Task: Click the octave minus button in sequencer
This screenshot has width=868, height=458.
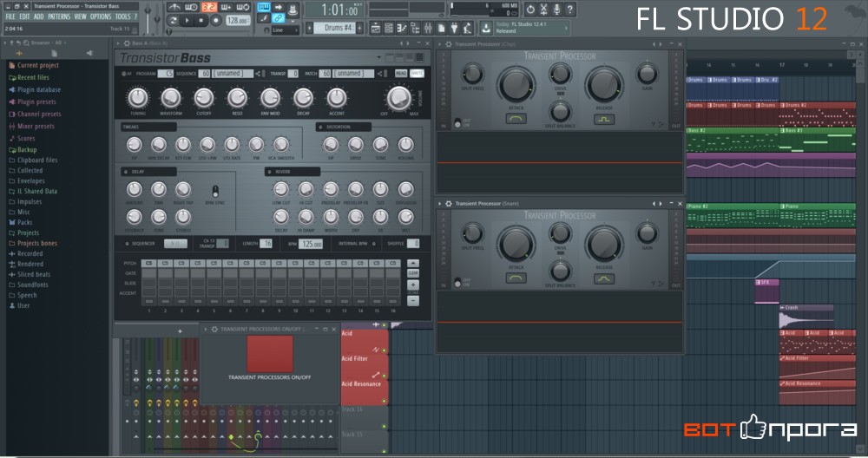Action: (x=413, y=301)
